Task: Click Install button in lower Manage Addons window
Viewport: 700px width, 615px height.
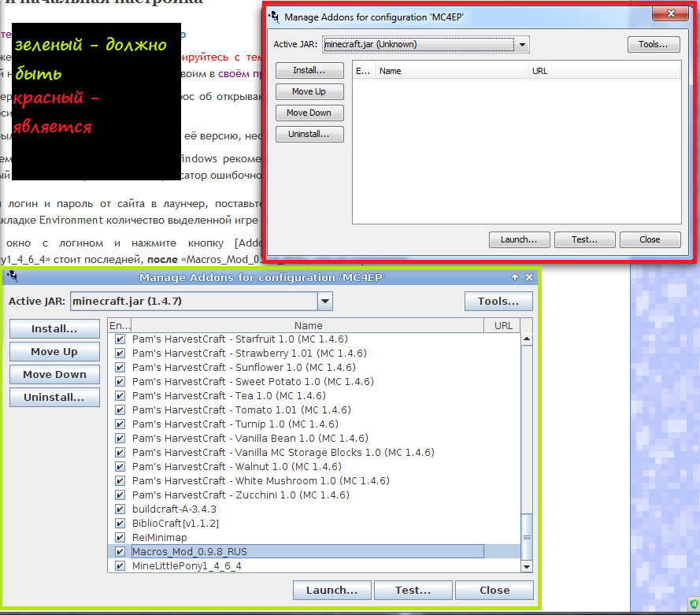Action: (x=54, y=329)
